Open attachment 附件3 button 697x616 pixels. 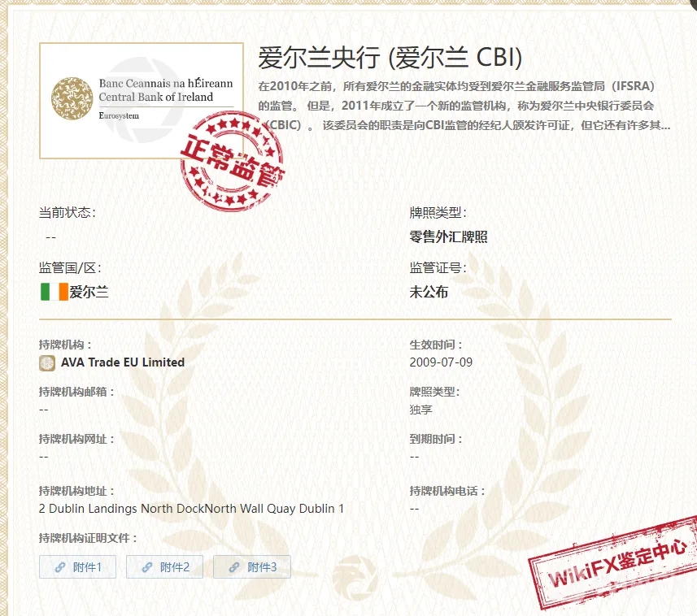coord(252,566)
